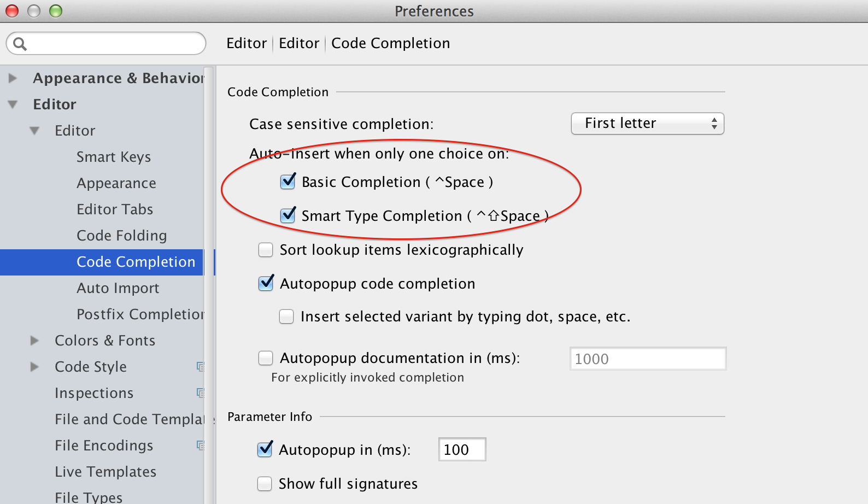868x504 pixels.
Task: Open the Auto Import settings page
Action: pyautogui.click(x=118, y=288)
